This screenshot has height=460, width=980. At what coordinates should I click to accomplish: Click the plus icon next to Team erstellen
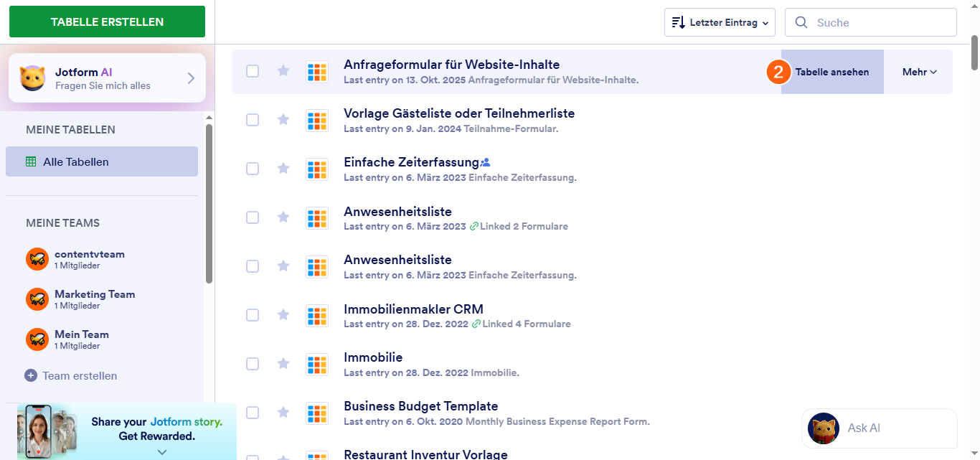31,375
